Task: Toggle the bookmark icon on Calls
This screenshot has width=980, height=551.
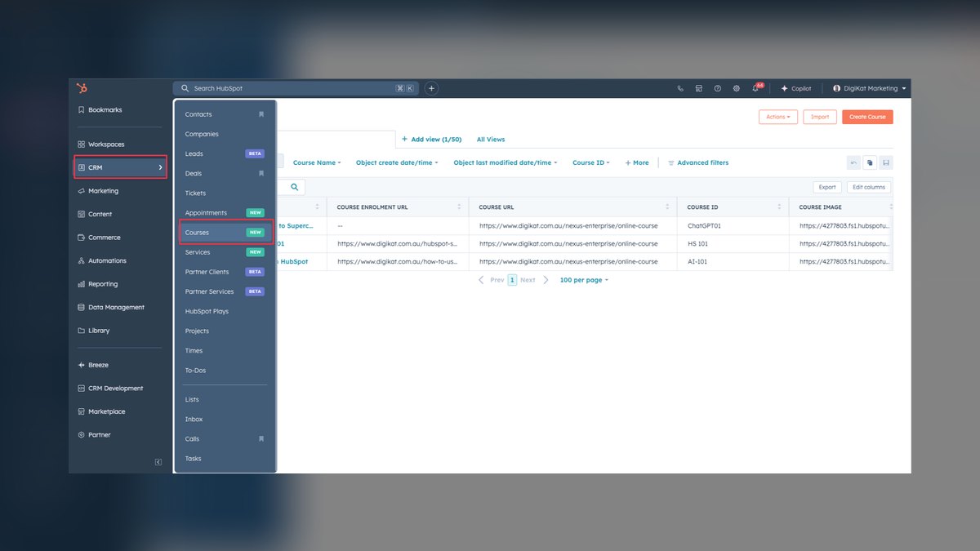Action: pyautogui.click(x=261, y=438)
